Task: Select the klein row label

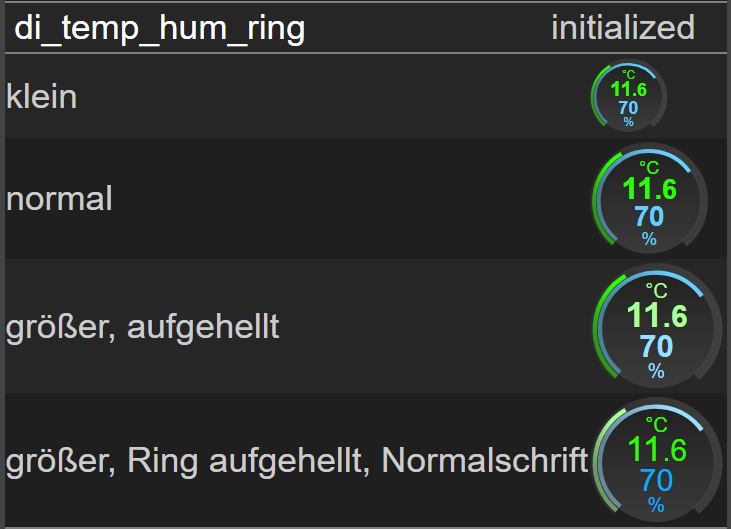Action: tap(41, 97)
